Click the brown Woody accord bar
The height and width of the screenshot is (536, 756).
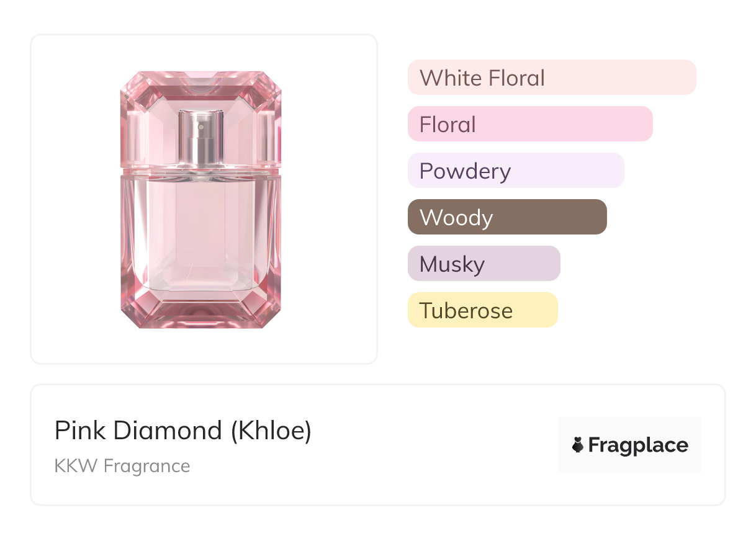[x=507, y=217]
